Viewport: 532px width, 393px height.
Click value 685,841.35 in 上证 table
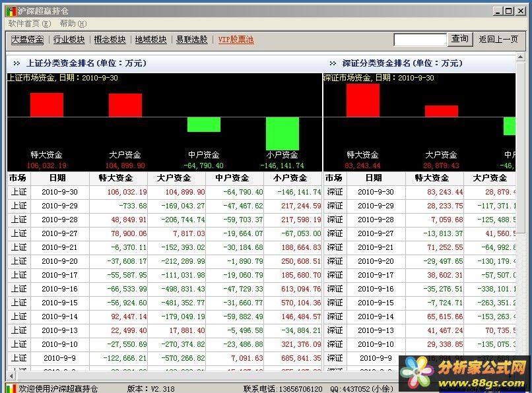pyautogui.click(x=301, y=358)
